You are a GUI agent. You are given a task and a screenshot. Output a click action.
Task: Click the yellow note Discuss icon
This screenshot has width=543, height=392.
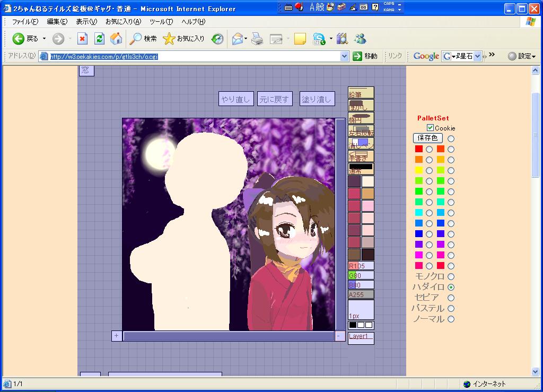[x=300, y=38]
